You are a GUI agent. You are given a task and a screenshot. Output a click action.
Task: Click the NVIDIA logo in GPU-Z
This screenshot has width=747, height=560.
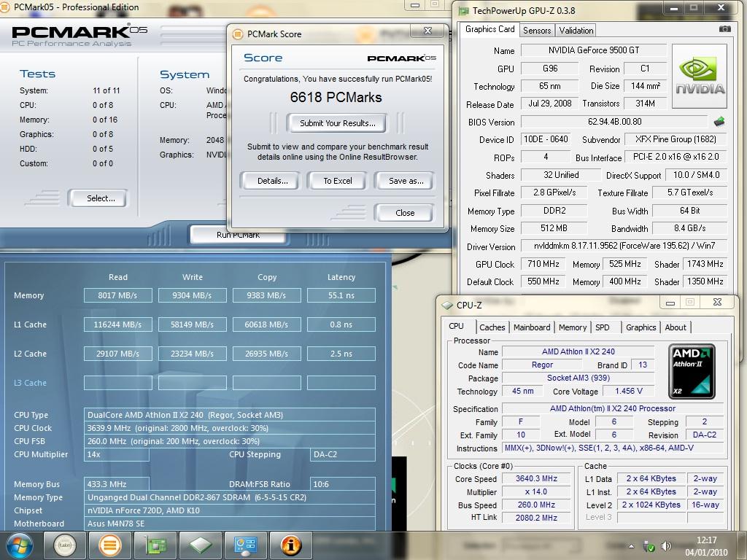point(700,76)
